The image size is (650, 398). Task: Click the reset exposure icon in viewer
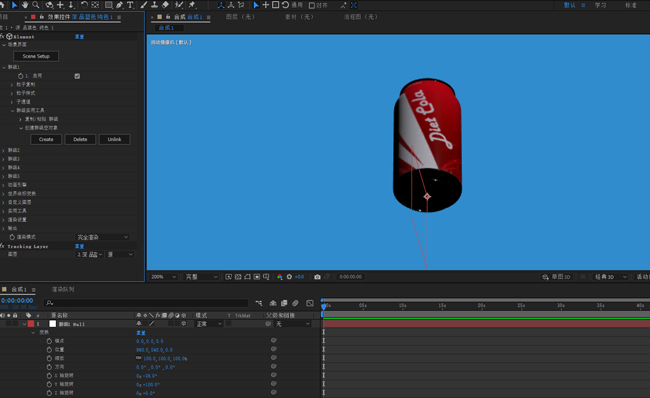coord(289,277)
